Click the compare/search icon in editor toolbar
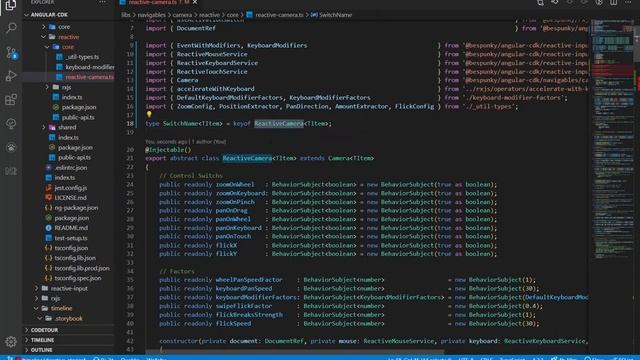The width and height of the screenshot is (640, 360). [x=540, y=2]
